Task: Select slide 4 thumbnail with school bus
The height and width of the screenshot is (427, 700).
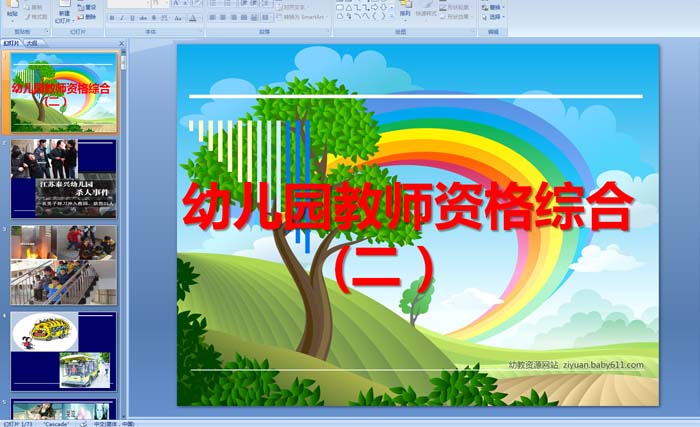Action: pos(63,352)
